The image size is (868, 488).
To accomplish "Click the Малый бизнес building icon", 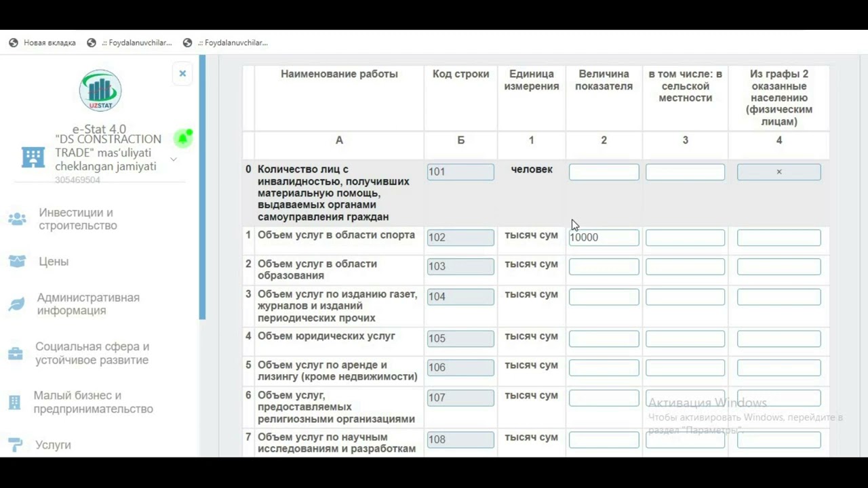I will pyautogui.click(x=14, y=403).
